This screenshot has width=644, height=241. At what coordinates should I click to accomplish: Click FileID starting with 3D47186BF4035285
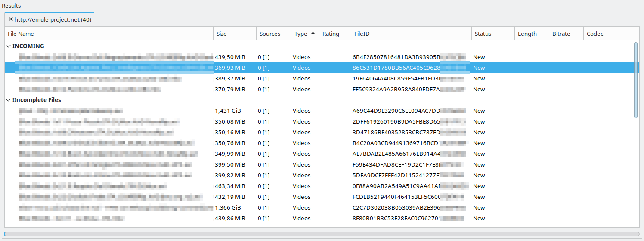(x=409, y=132)
